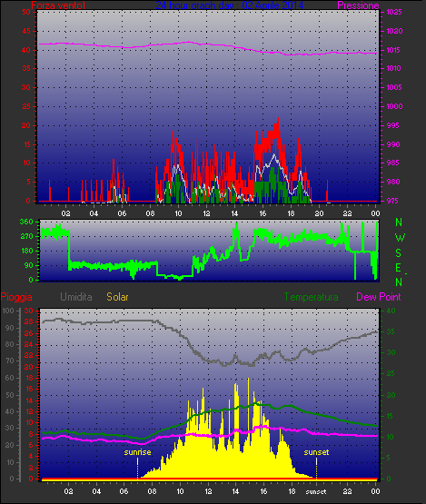Image resolution: width=426 pixels, height=504 pixels.
Task: Click the S compass direction label
Action: tap(398, 253)
